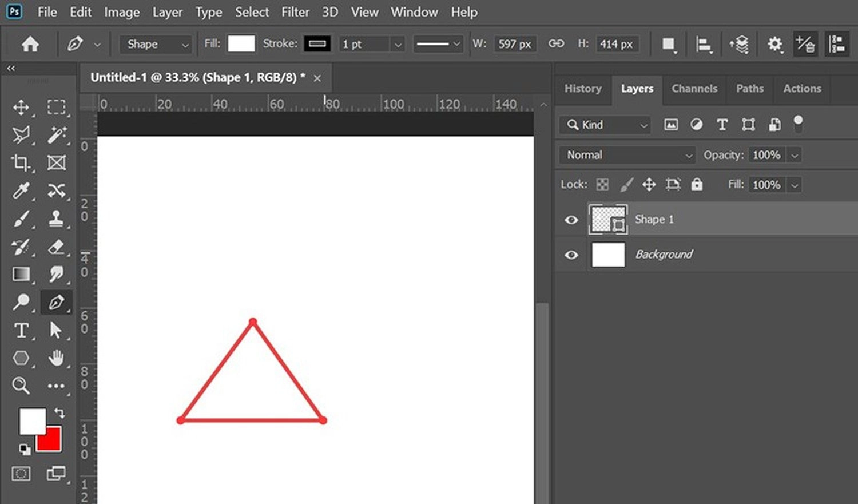Switch to the Channels tab
Viewport: 858px width, 504px height.
[694, 89]
